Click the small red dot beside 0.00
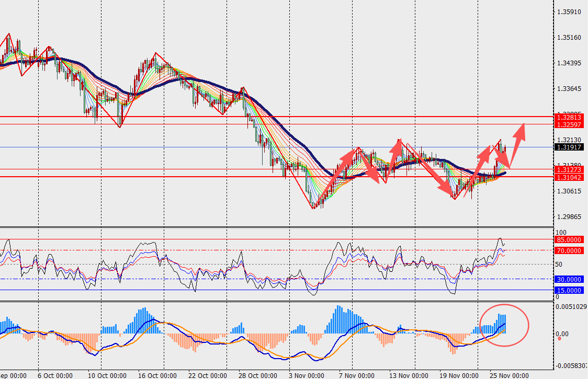 tap(559, 338)
